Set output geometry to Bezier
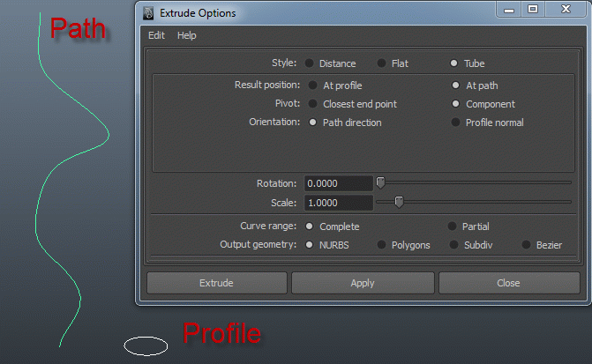 (x=527, y=245)
